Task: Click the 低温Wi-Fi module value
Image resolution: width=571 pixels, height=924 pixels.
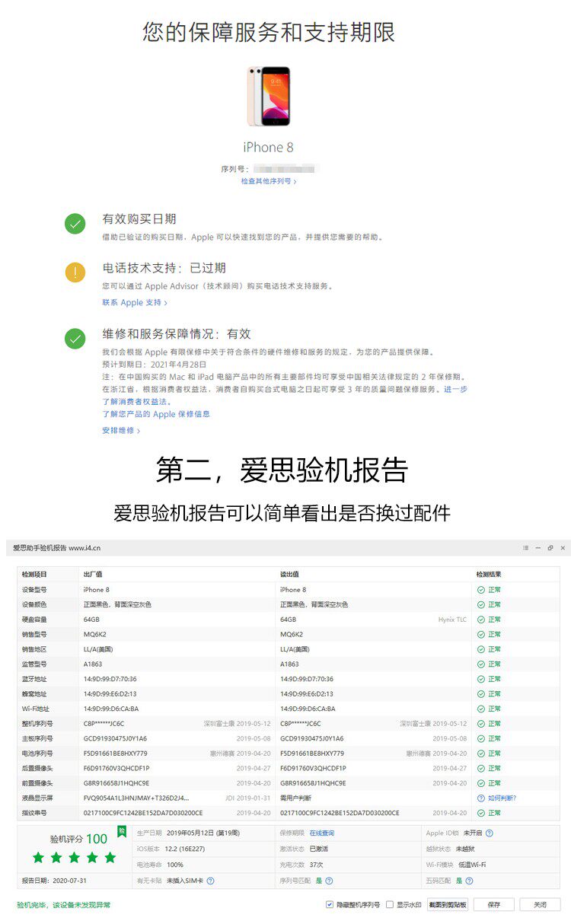Action: (x=471, y=865)
